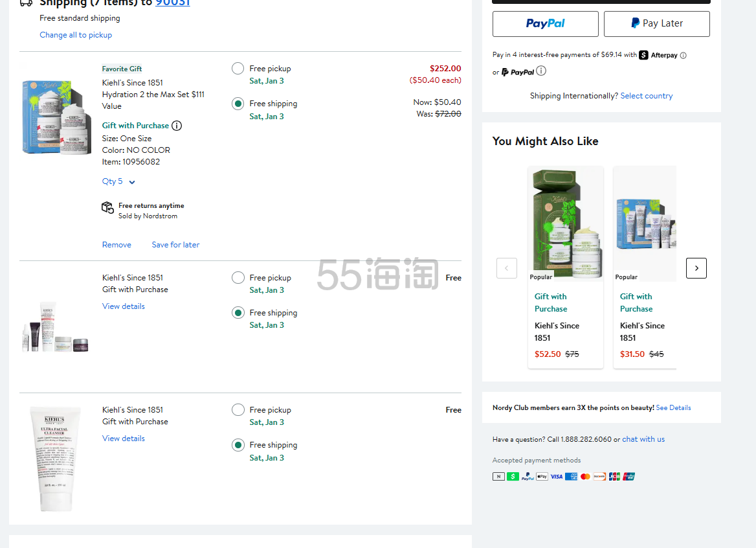Expand View details for sample gift set
This screenshot has width=756, height=548.
pos(124,306)
